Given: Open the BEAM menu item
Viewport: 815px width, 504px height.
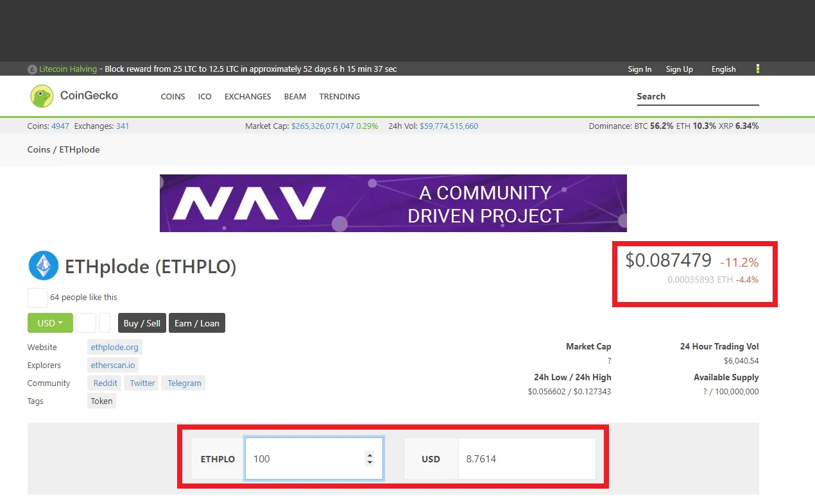Looking at the screenshot, I should point(295,97).
